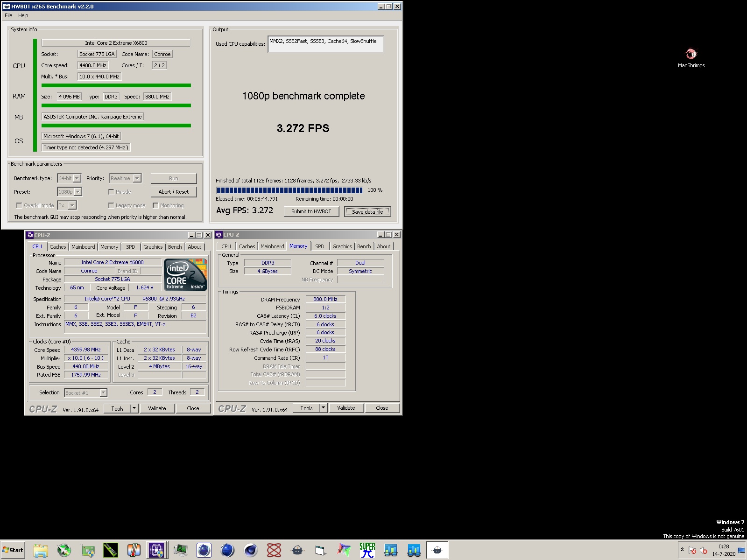747x560 pixels.
Task: Select the Rated FSB 1759.99 MHz value
Action: pos(86,375)
